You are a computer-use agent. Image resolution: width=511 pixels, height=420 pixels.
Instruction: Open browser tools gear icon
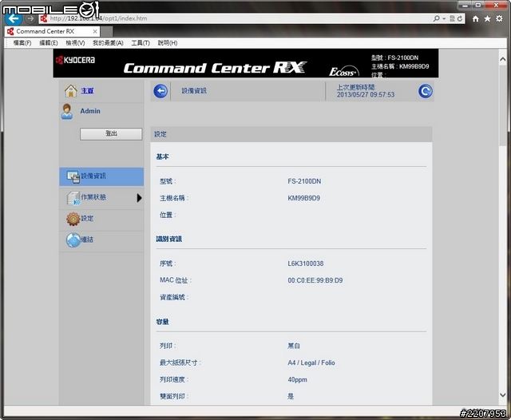(499, 18)
